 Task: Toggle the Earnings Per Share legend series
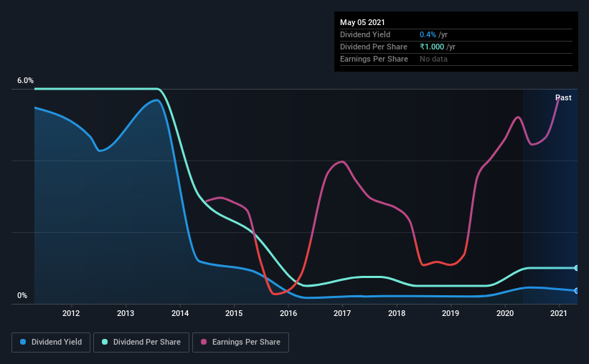coord(240,343)
